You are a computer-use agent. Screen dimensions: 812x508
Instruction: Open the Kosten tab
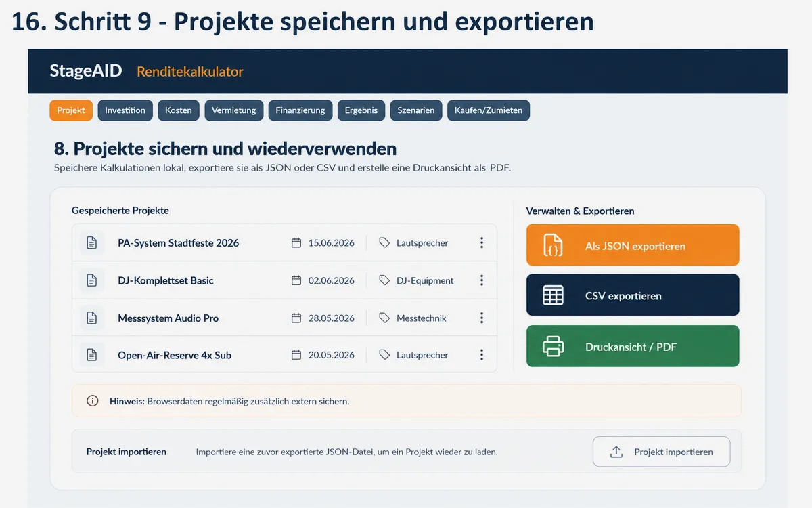coord(179,110)
